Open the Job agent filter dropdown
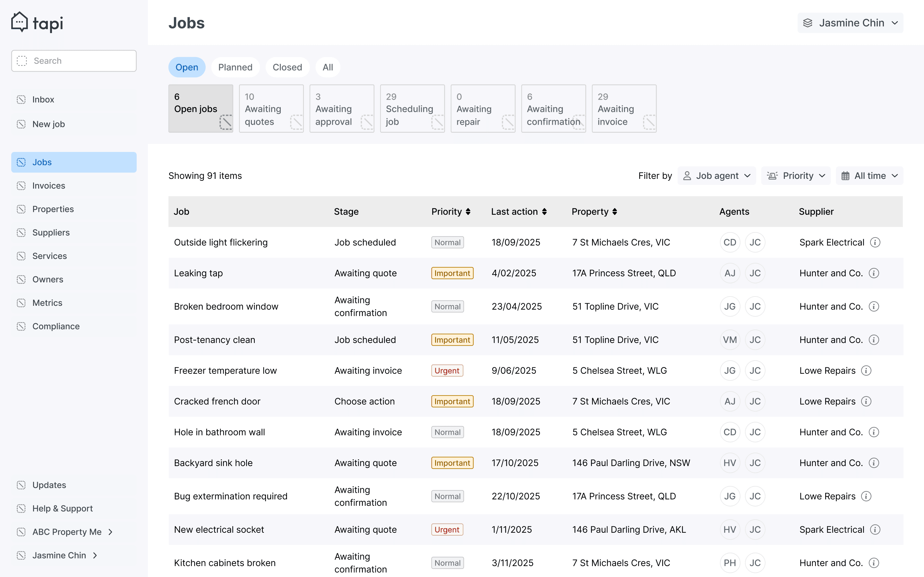Viewport: 924px width, 577px height. [x=717, y=176]
